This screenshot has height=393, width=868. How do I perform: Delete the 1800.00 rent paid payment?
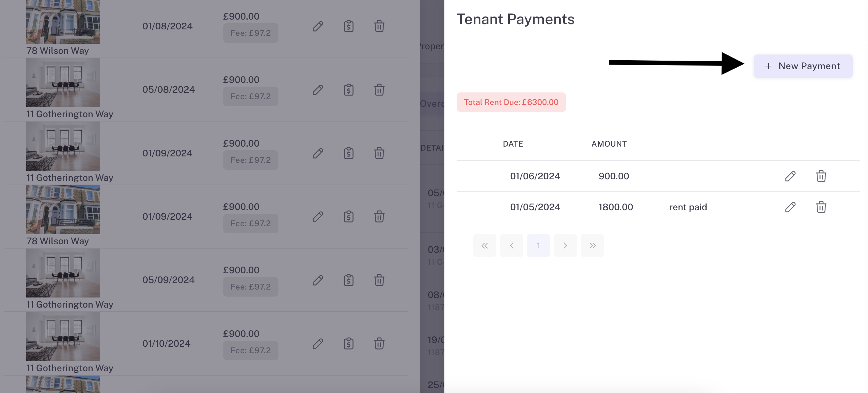[821, 207]
